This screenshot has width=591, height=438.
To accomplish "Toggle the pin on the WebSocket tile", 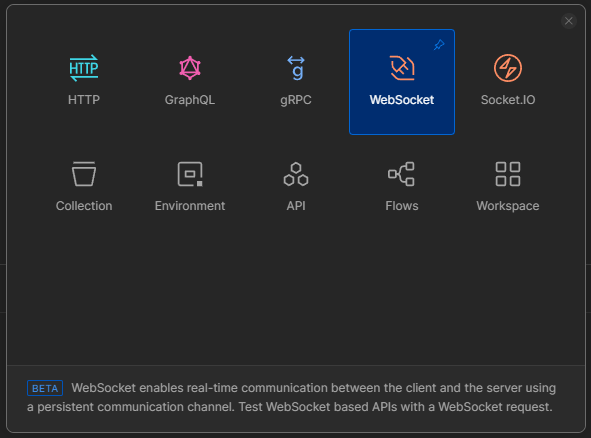I will [439, 45].
